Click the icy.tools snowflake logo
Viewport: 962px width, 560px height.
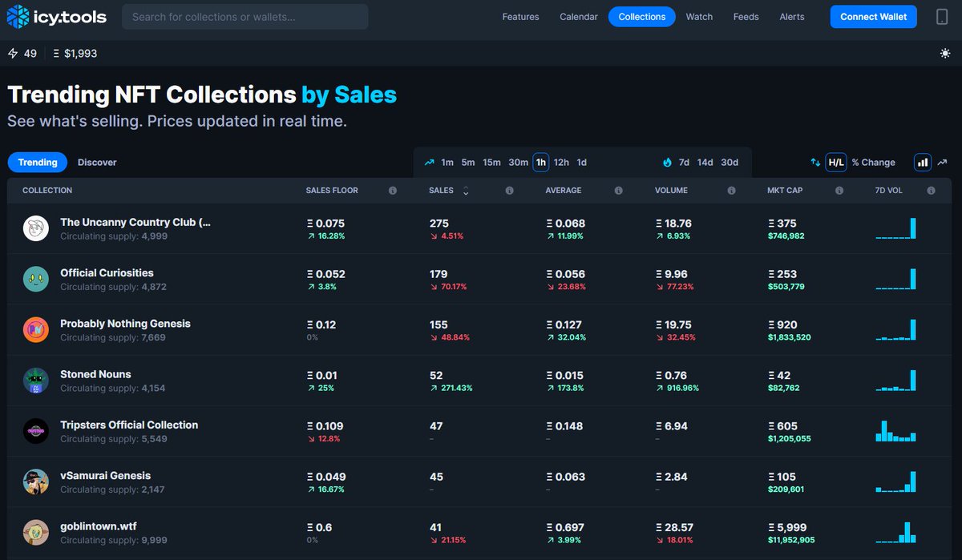pos(17,16)
